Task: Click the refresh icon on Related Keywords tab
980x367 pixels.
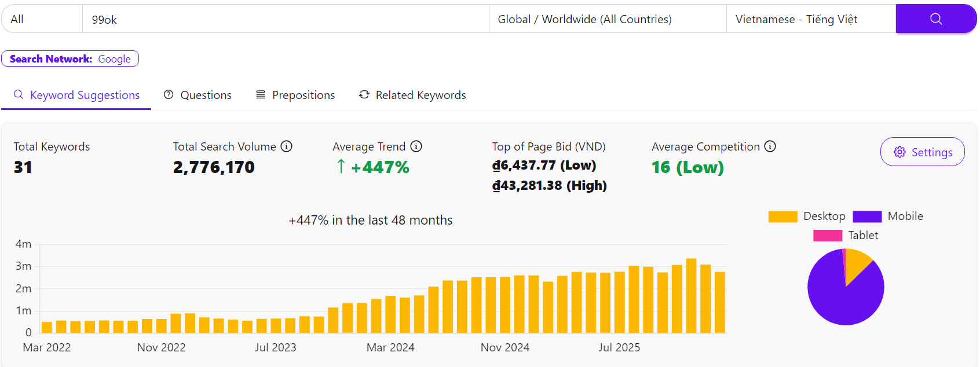Action: pos(364,95)
